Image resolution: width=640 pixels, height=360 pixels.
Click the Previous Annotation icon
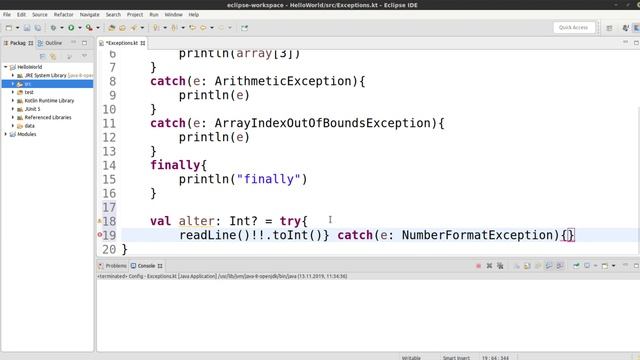174,28
